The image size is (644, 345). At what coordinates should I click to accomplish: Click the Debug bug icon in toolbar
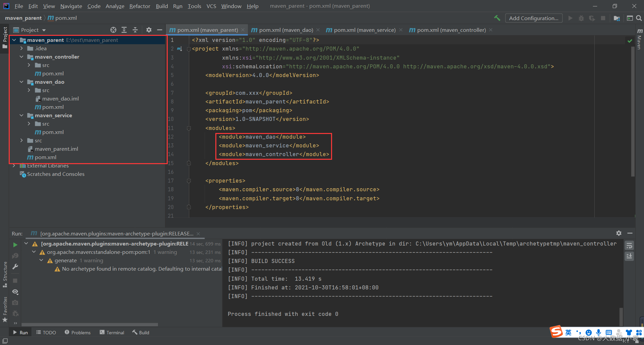tap(581, 18)
